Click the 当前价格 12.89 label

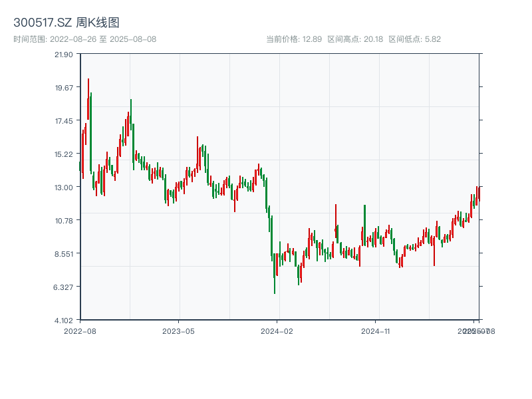tap(293, 39)
